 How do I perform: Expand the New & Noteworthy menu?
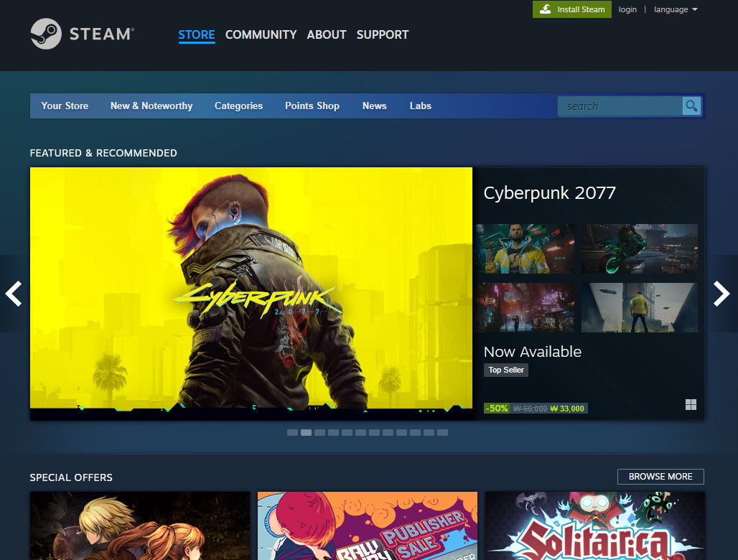pos(151,106)
